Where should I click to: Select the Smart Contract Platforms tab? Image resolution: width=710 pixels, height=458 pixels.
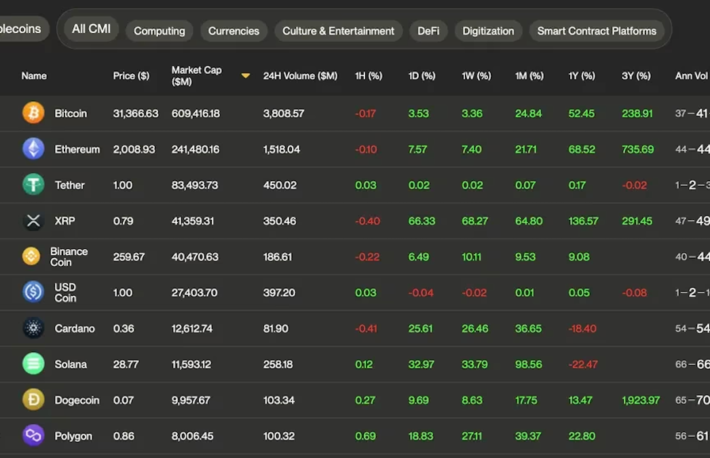596,31
